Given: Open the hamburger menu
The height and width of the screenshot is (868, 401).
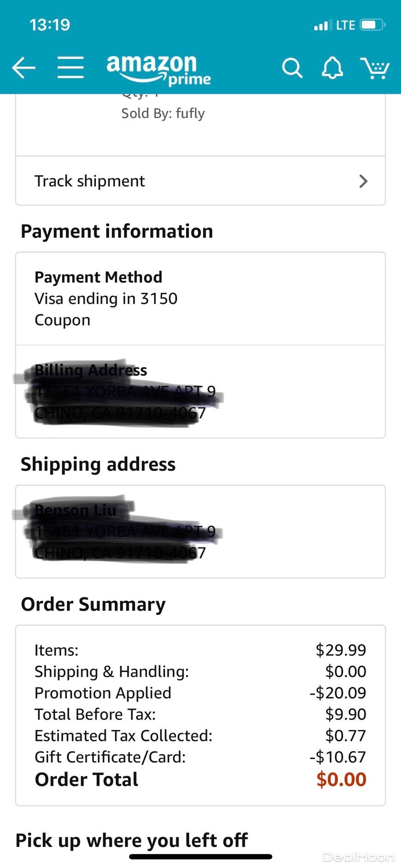Looking at the screenshot, I should coord(71,68).
